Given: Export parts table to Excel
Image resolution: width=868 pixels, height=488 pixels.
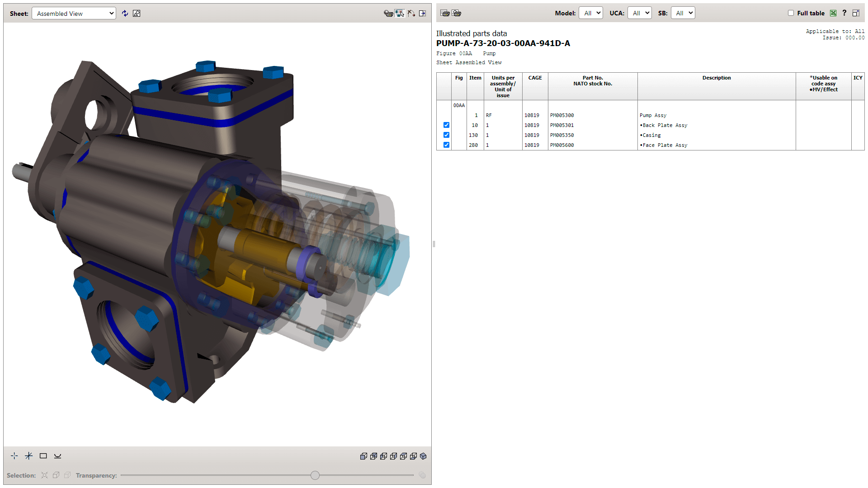Looking at the screenshot, I should click(833, 13).
